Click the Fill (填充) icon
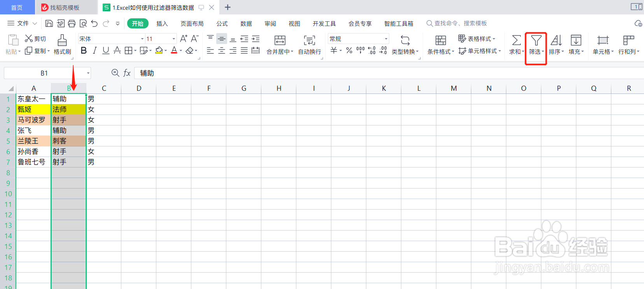Image resolution: width=644 pixels, height=289 pixels. 576,40
